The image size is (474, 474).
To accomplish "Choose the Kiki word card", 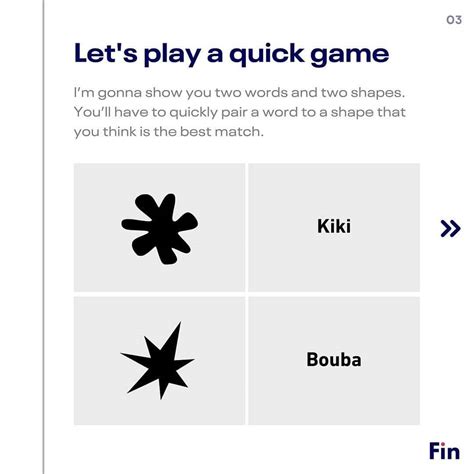I will (334, 227).
